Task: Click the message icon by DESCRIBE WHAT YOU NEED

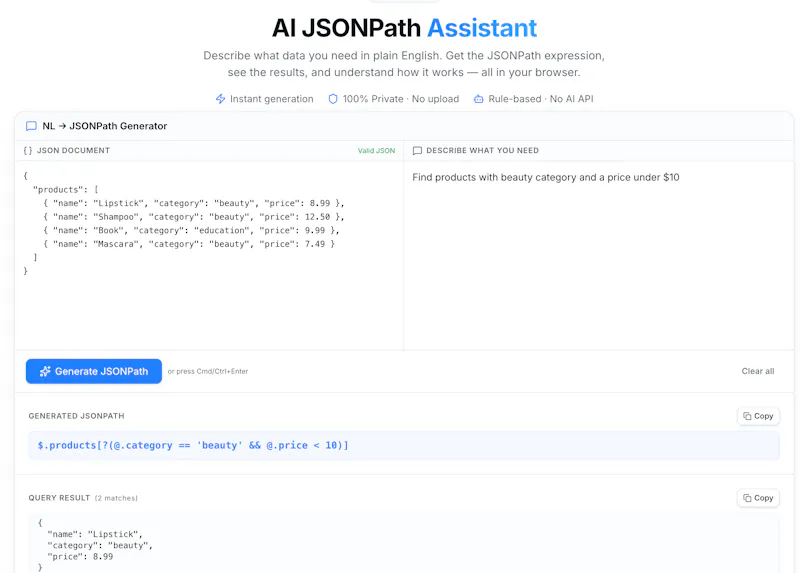Action: click(417, 151)
